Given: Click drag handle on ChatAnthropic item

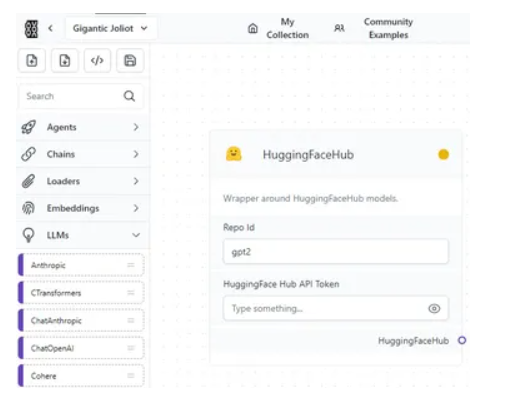Looking at the screenshot, I should click(x=131, y=320).
